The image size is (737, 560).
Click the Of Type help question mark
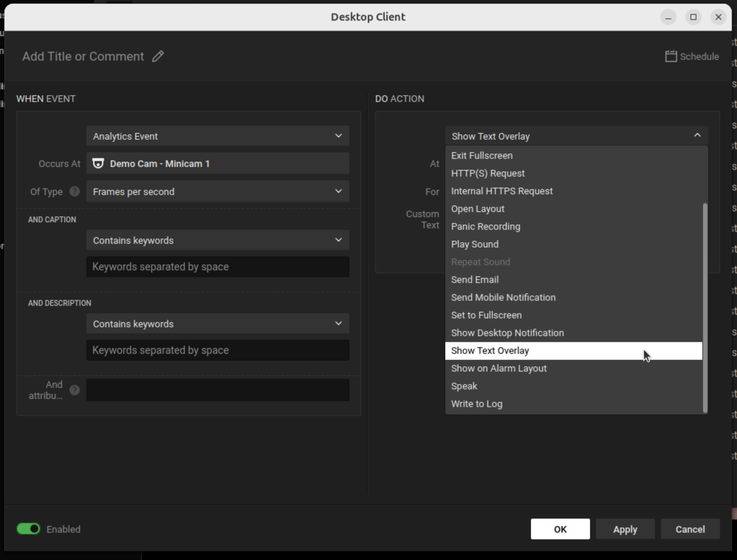pyautogui.click(x=75, y=191)
